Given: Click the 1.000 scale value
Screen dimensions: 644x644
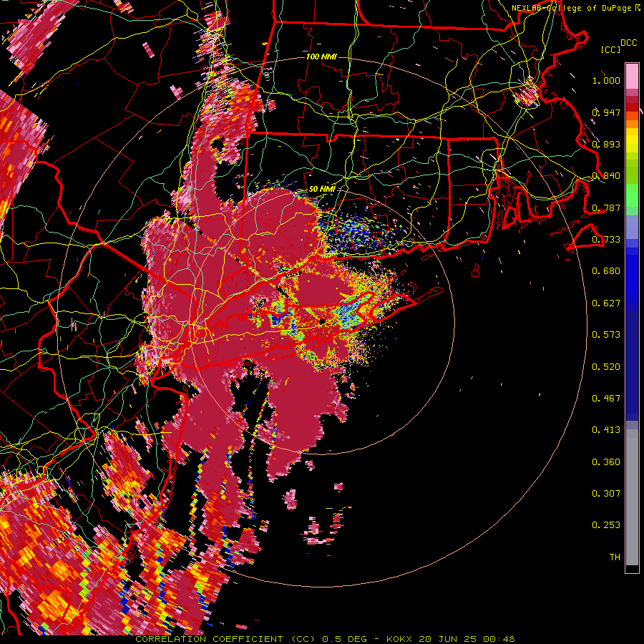Looking at the screenshot, I should coord(606,80).
